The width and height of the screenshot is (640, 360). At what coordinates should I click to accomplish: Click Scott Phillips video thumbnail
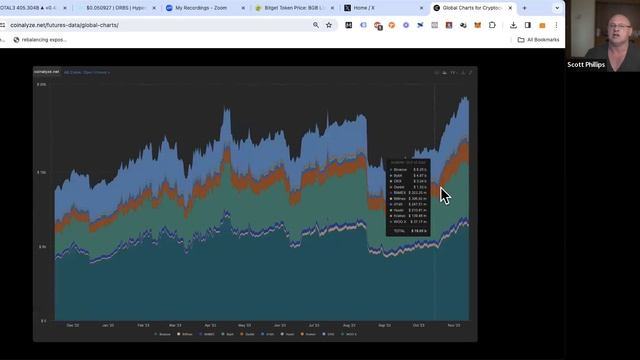click(604, 36)
